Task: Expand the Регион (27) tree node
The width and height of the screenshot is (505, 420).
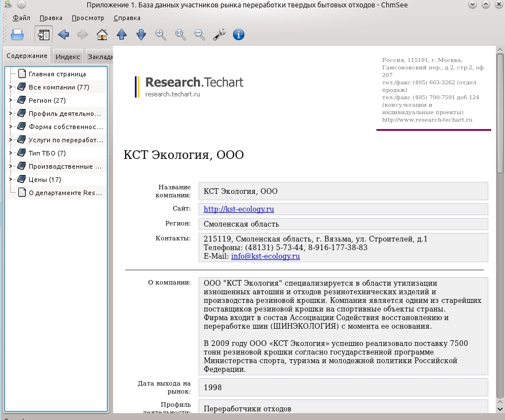Action: pyautogui.click(x=11, y=100)
